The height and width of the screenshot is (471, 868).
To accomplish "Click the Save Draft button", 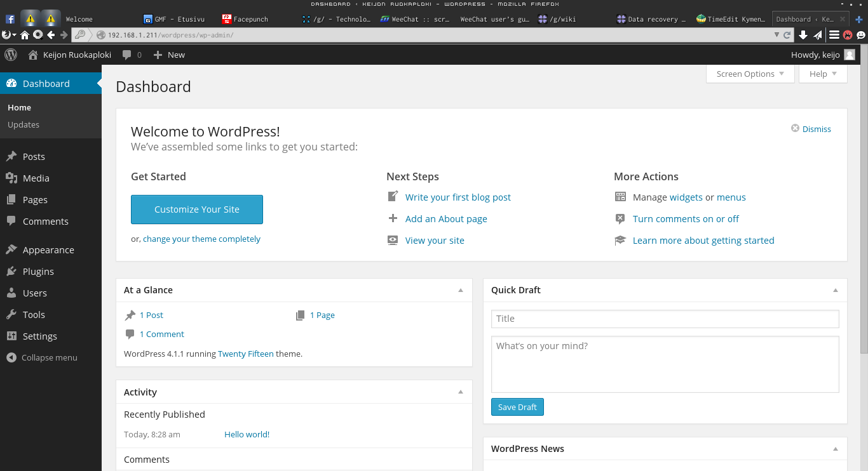I will coord(517,407).
